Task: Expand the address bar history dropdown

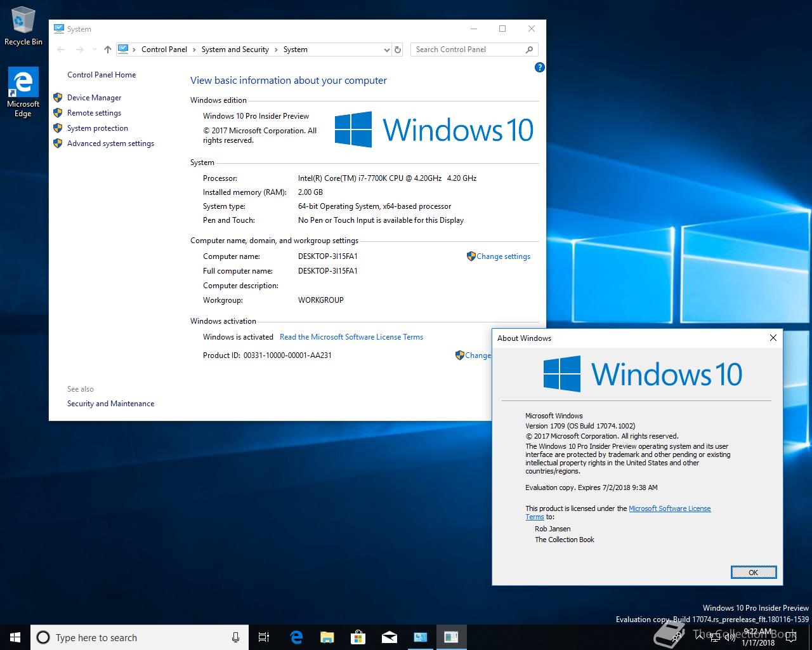Action: (x=386, y=50)
